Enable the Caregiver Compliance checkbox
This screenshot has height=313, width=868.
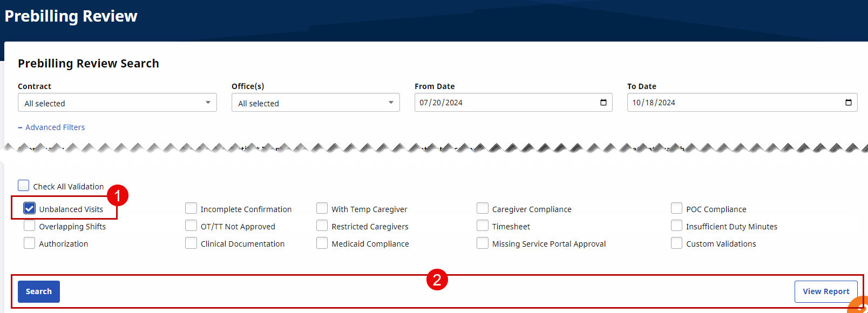[x=483, y=208]
